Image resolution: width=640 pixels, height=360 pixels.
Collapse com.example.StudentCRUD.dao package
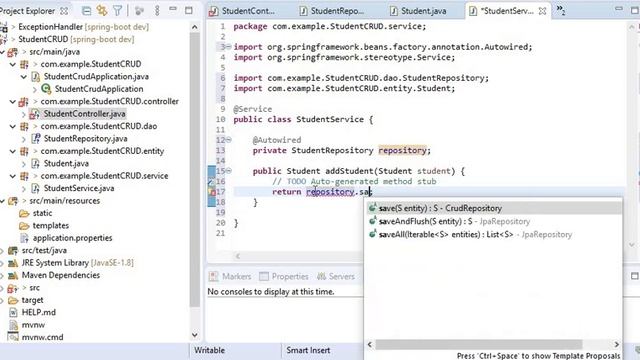(x=13, y=126)
